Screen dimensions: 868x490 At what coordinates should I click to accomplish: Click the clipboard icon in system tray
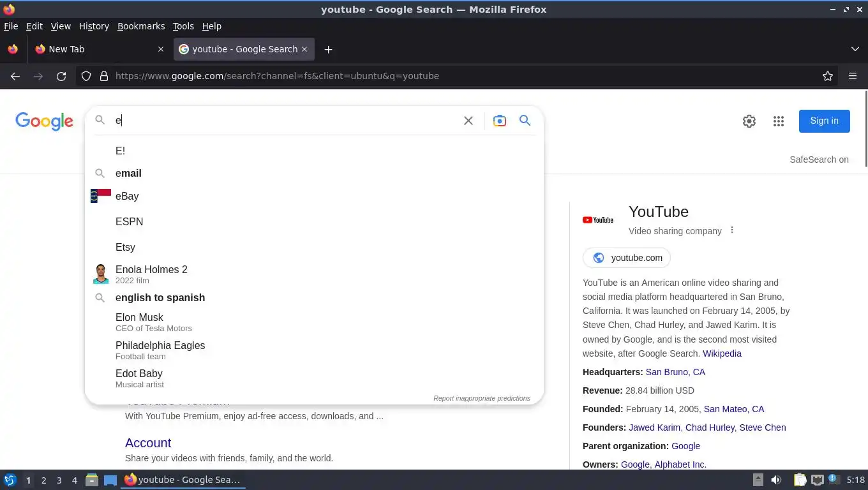[x=800, y=480]
